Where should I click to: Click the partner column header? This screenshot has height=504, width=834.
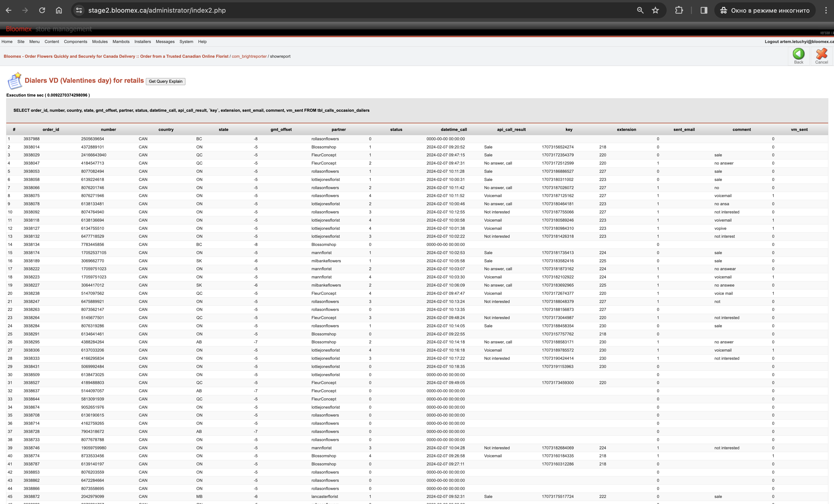coord(339,130)
